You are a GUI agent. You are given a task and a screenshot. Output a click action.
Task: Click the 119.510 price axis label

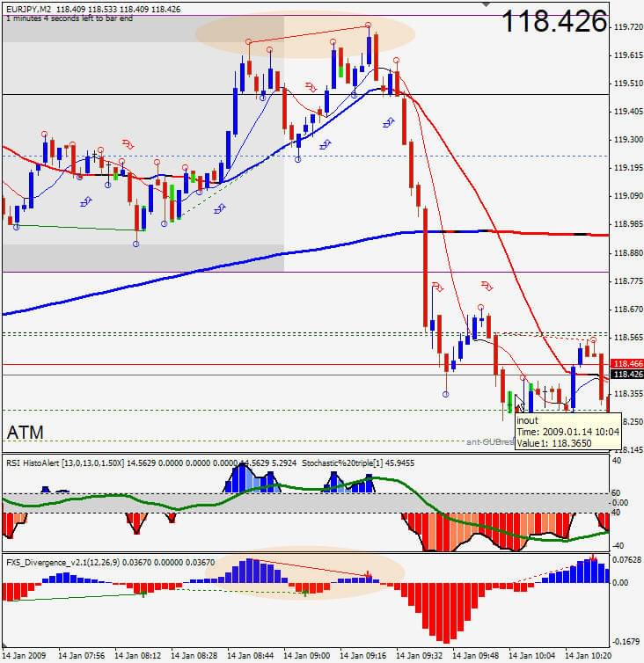pos(628,84)
